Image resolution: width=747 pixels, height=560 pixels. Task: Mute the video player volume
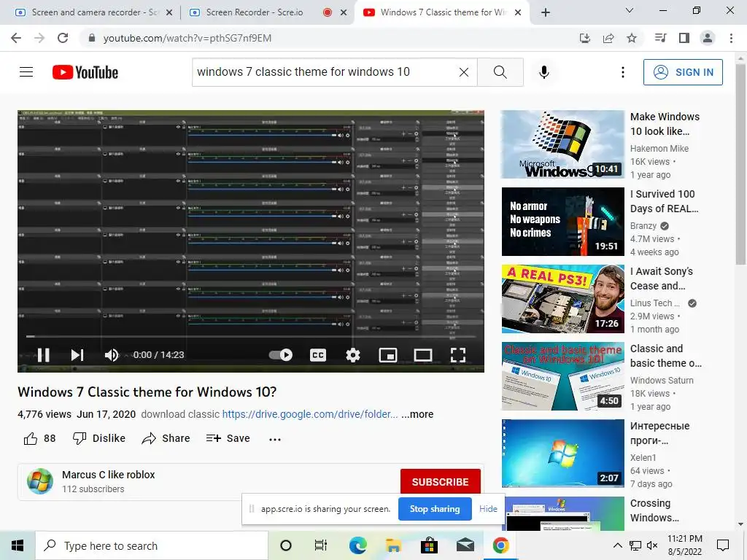[112, 355]
